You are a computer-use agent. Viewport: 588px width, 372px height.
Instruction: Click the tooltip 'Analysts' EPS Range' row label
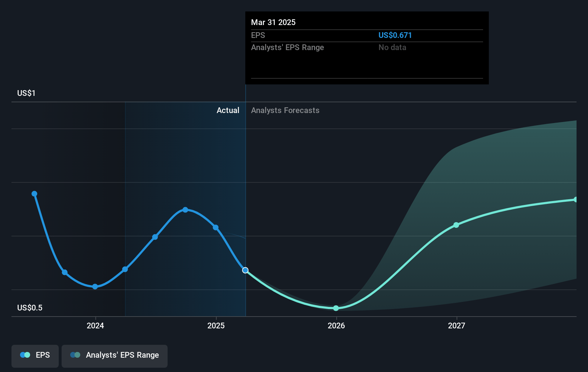click(x=287, y=47)
